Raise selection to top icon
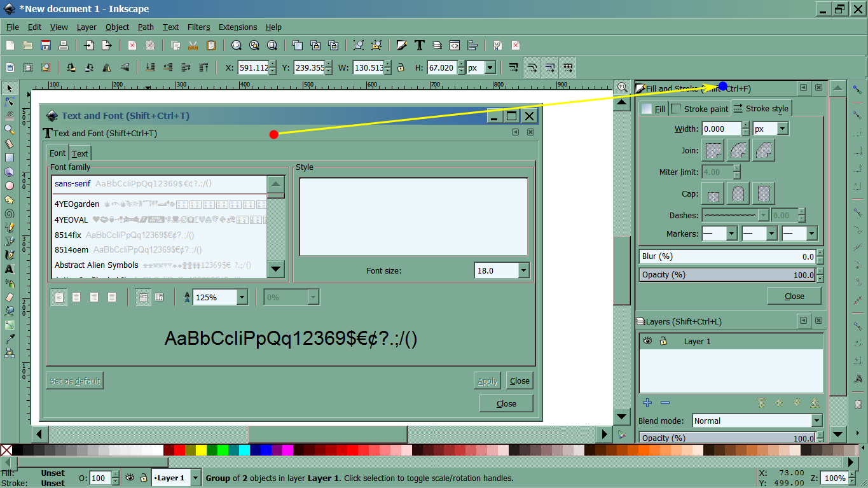 pos(204,67)
